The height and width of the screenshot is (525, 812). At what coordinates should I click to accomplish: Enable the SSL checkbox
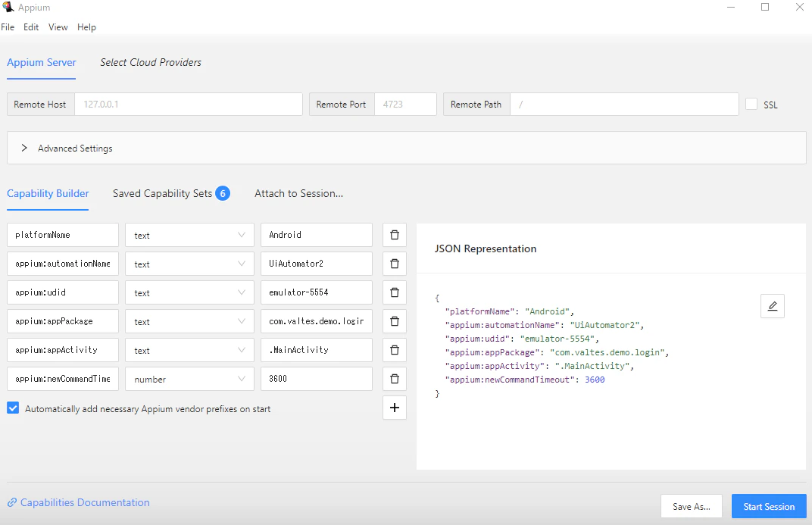(751, 104)
